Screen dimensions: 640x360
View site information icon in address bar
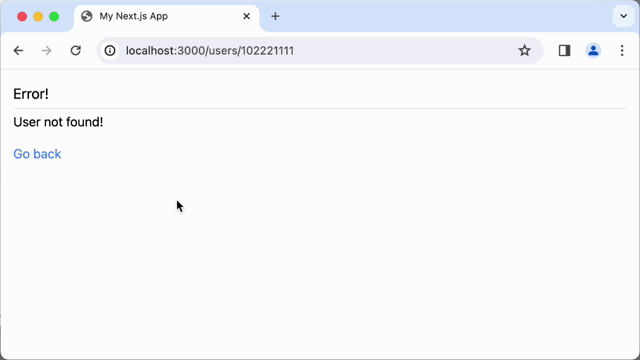(110, 51)
